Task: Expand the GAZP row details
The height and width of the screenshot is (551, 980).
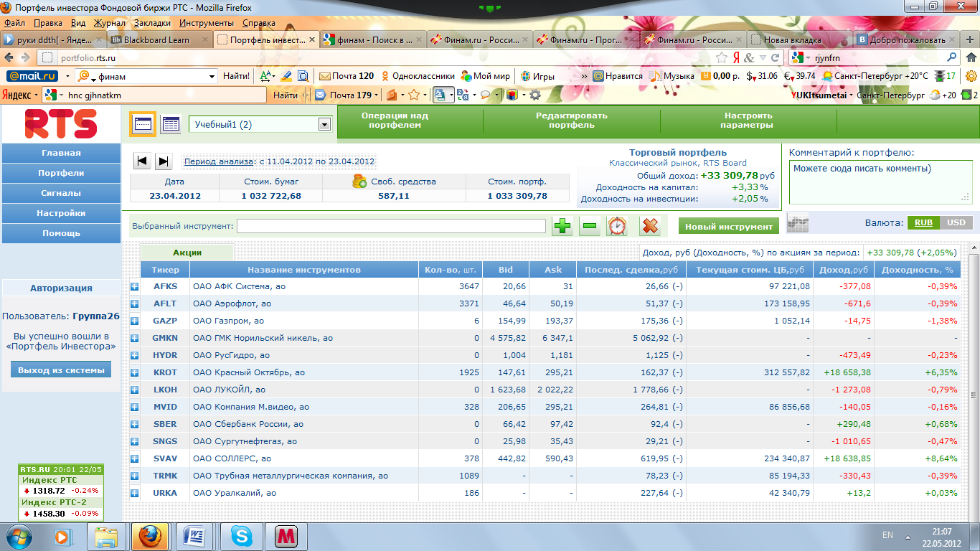Action: point(134,321)
